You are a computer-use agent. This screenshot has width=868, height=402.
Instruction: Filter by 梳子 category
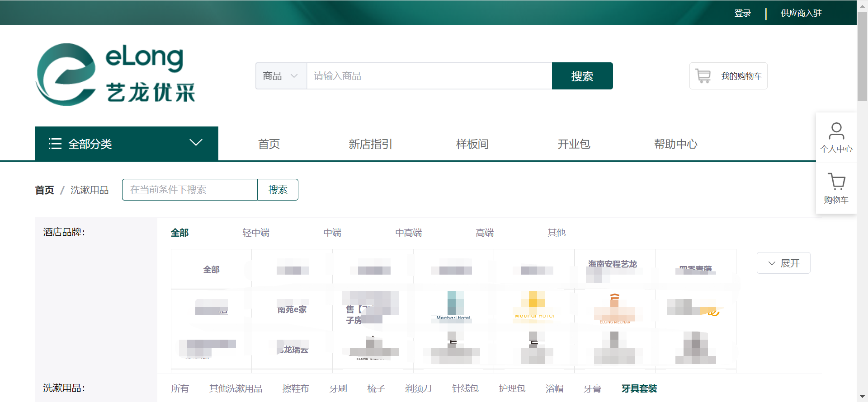click(376, 388)
